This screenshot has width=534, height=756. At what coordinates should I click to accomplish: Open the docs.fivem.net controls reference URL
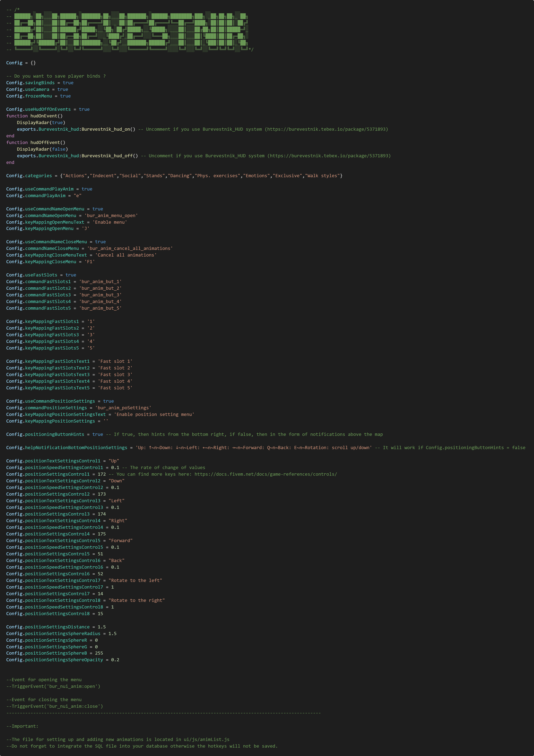265,474
